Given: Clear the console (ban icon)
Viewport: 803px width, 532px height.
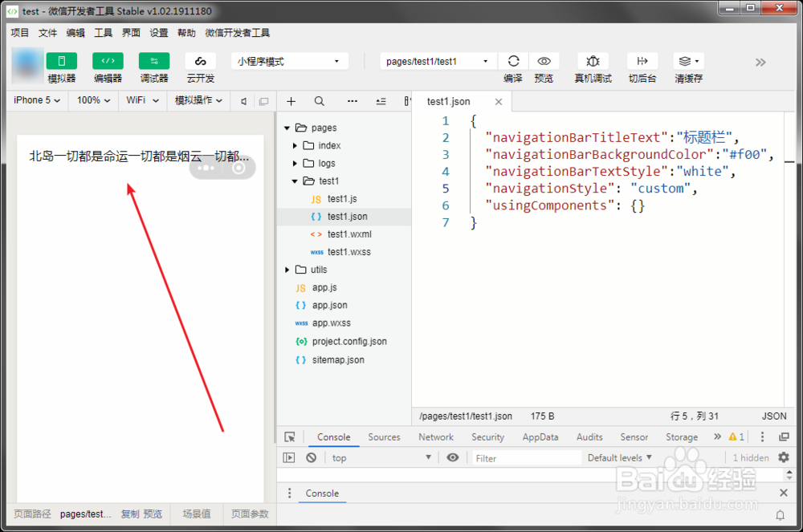Looking at the screenshot, I should [311, 458].
